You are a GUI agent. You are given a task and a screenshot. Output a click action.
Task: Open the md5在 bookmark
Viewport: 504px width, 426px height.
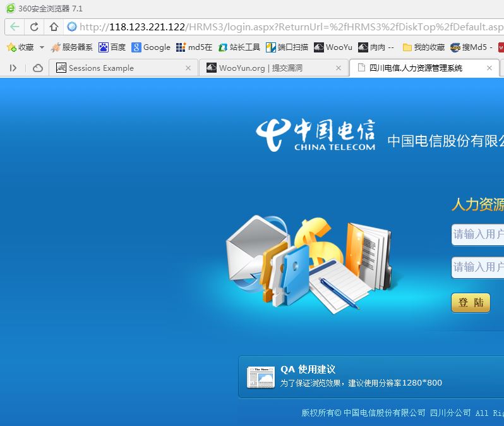194,47
